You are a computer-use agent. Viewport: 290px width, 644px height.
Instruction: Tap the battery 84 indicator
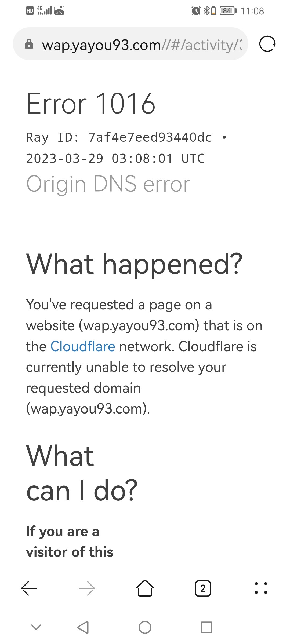(228, 11)
